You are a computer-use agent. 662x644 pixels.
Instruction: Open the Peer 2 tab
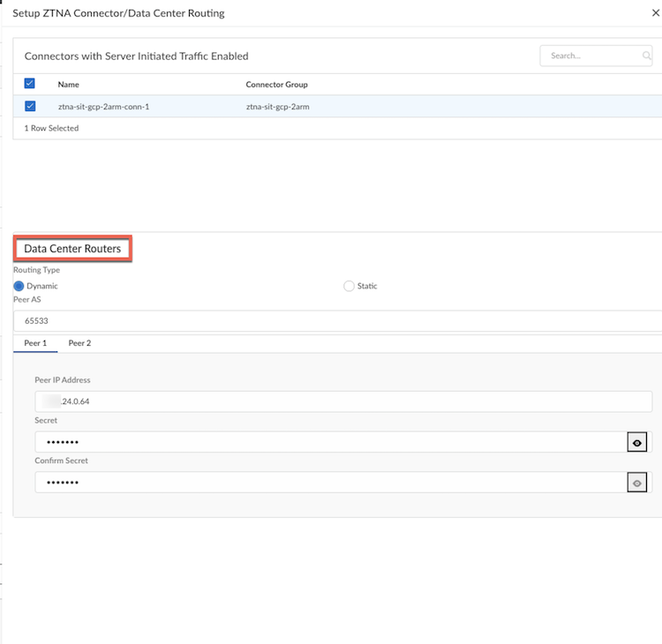79,342
